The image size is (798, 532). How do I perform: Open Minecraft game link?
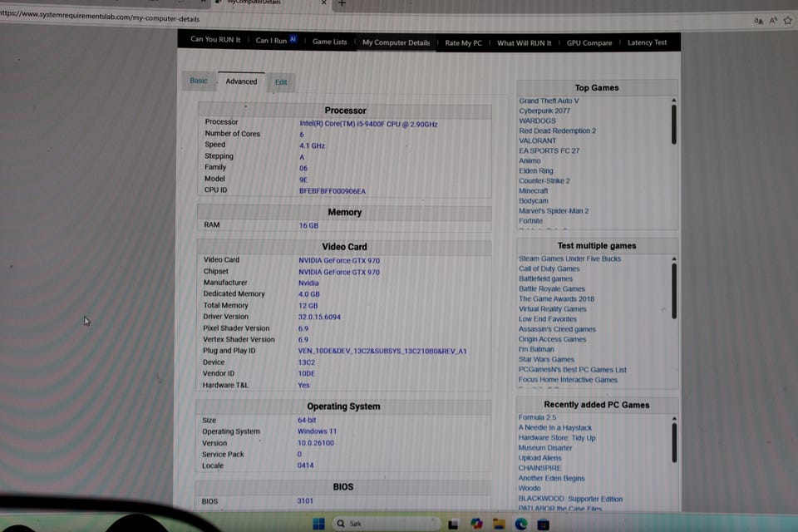[x=534, y=191]
